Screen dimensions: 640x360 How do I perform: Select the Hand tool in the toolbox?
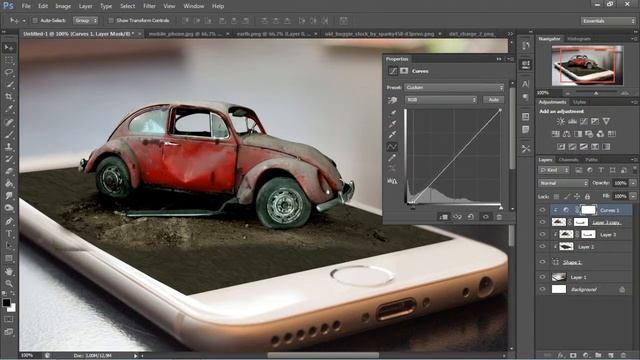tap(9, 271)
